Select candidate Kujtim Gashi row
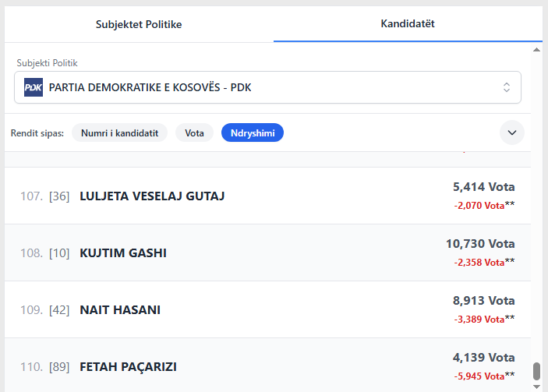 pyautogui.click(x=123, y=253)
